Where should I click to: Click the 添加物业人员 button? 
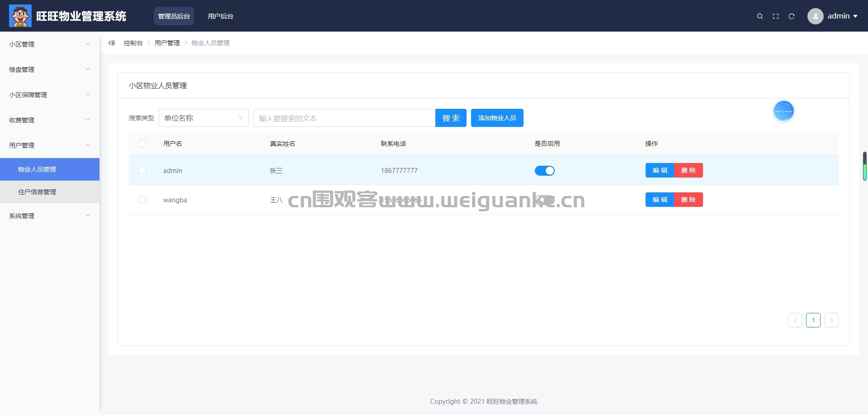pos(497,118)
